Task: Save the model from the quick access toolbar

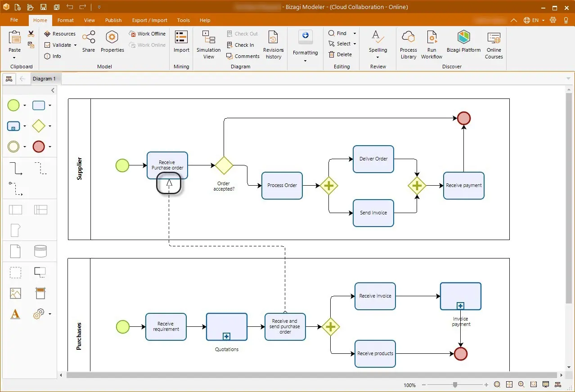Action: pos(43,7)
